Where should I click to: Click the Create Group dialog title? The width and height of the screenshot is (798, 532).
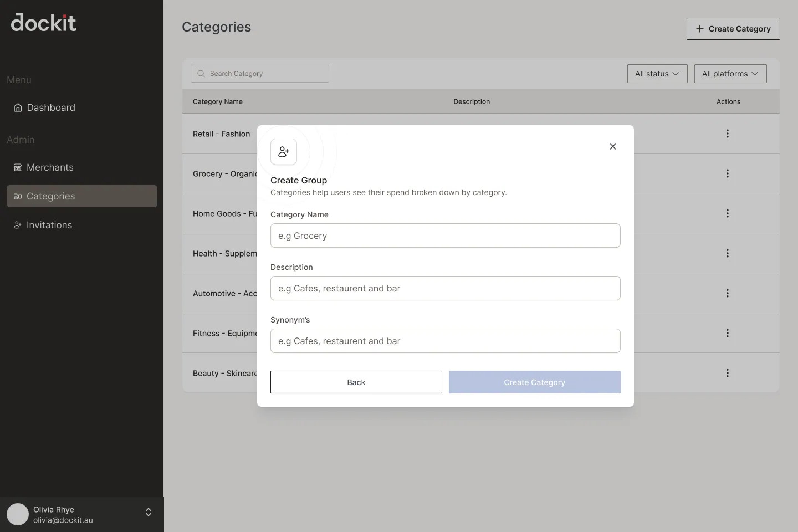coord(299,180)
